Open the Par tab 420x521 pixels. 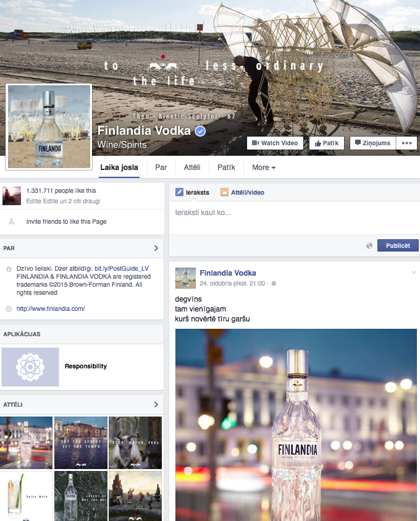(x=161, y=167)
